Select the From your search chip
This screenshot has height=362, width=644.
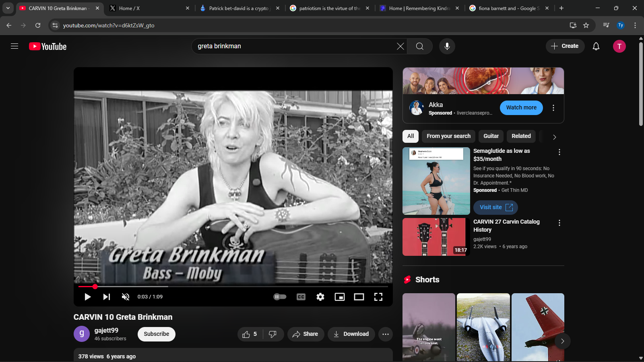[x=448, y=136]
